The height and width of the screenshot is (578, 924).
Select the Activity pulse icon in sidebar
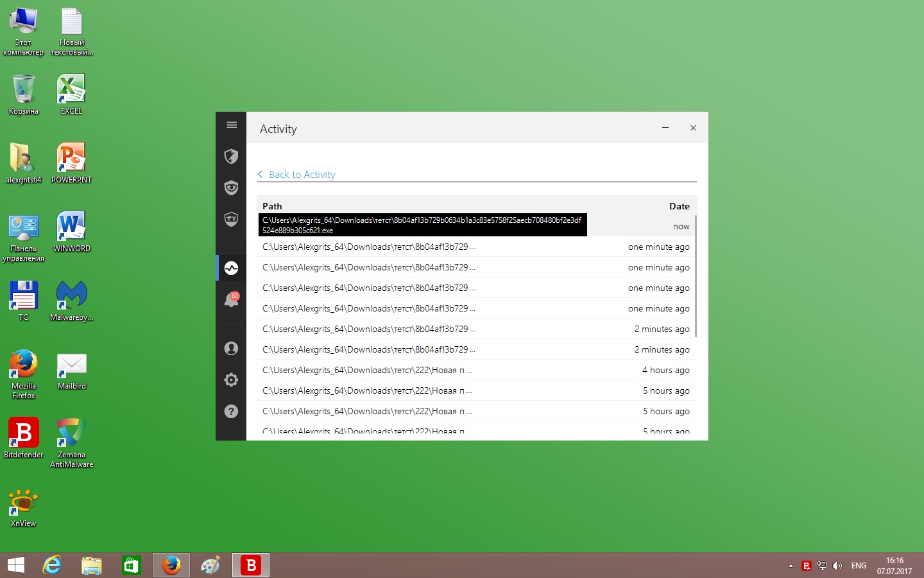(231, 268)
